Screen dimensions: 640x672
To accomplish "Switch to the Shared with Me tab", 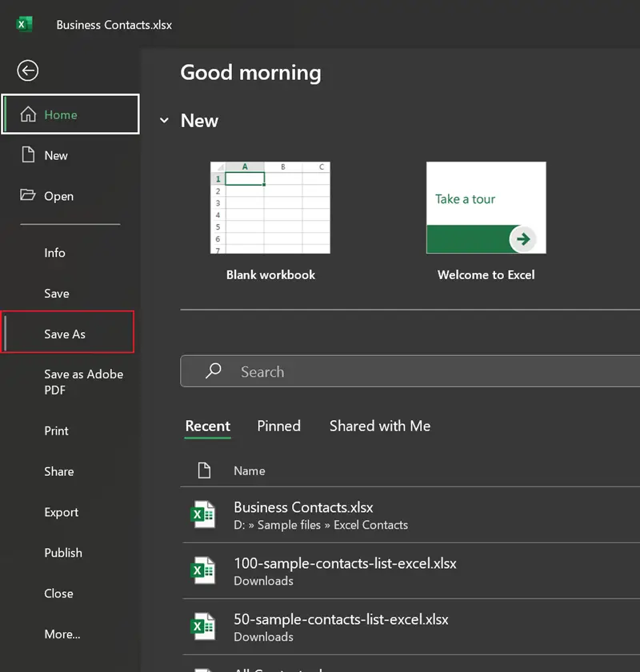I will [x=379, y=426].
